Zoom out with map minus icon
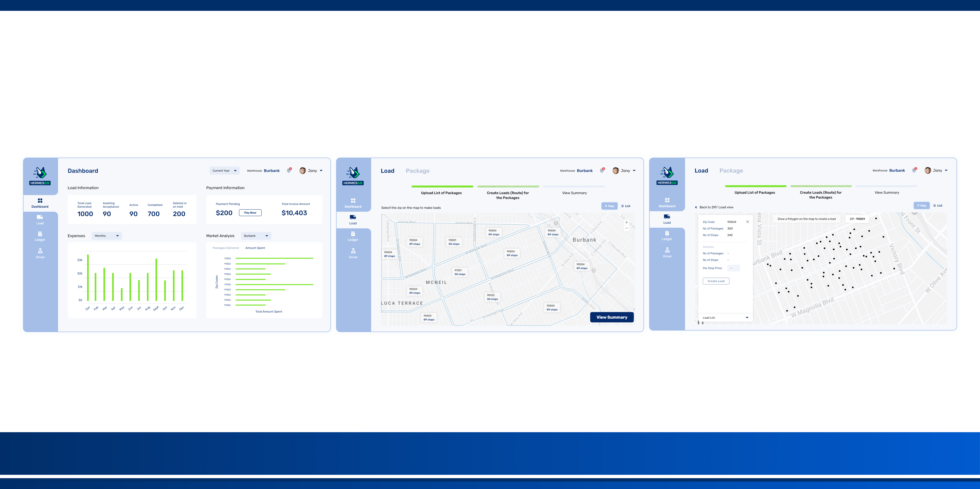 626,228
